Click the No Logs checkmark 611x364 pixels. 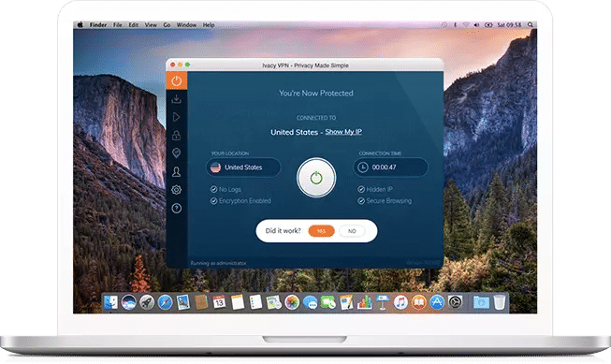213,189
